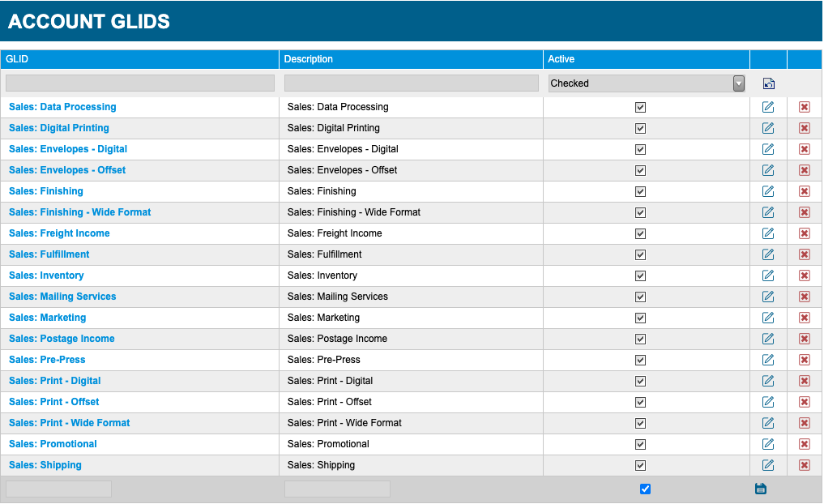Screen dimensions: 824x504
Task: Click the save disk icon in footer
Action: coord(761,489)
